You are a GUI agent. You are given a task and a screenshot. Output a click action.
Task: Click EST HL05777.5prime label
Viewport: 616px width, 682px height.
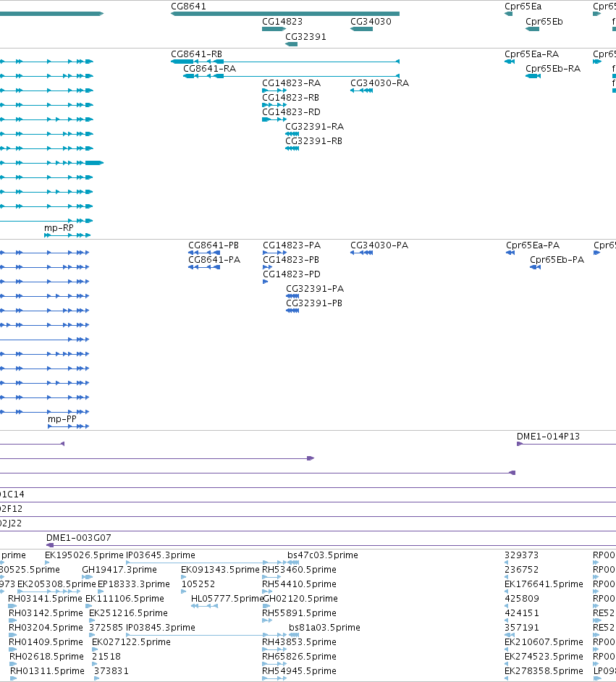point(227,599)
